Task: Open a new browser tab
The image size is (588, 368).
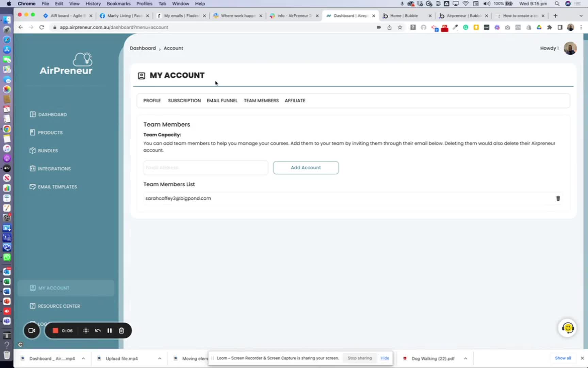Action: point(555,16)
